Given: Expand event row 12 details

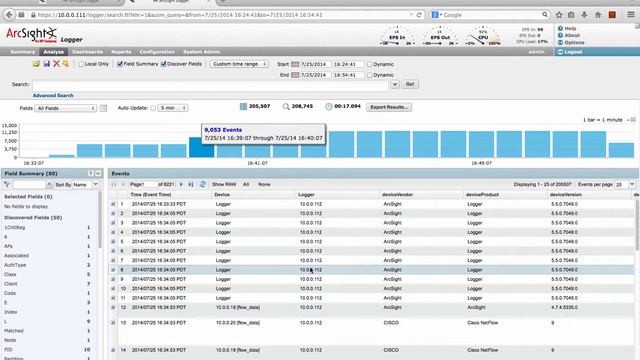Looking at the screenshot, I should [113, 307].
